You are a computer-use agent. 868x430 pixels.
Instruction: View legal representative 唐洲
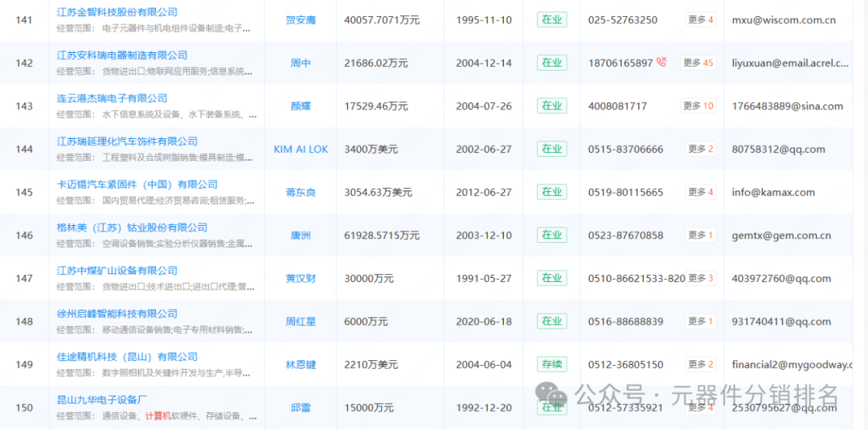301,235
